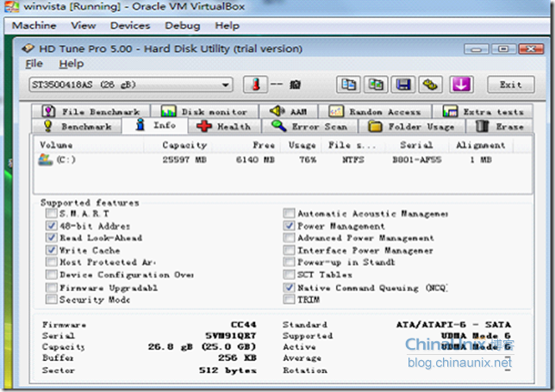Toggle the S.M.A.R.T checkbox
This screenshot has height=392, width=555.
52,213
